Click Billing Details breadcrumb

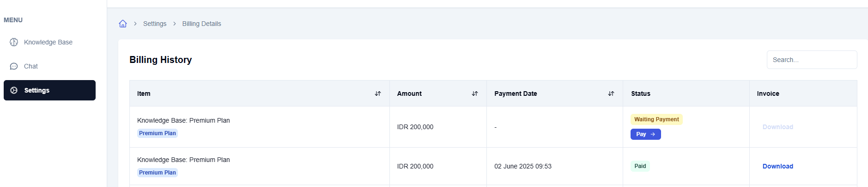click(201, 24)
